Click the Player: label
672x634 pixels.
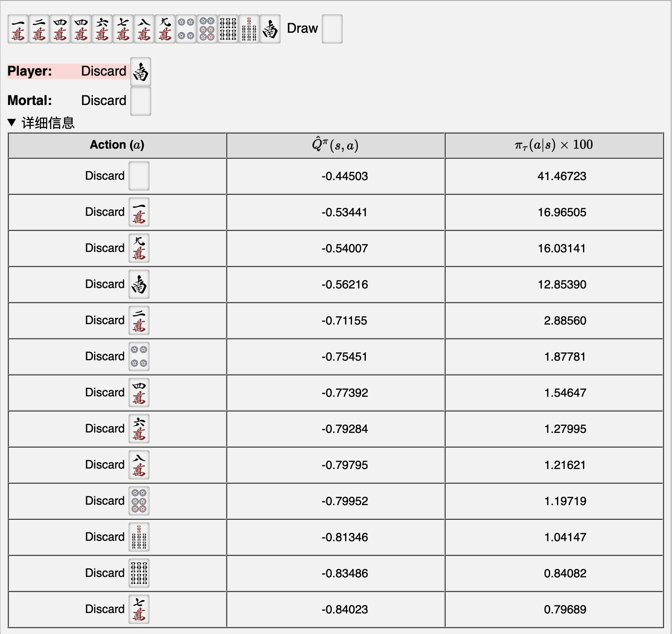(x=30, y=71)
